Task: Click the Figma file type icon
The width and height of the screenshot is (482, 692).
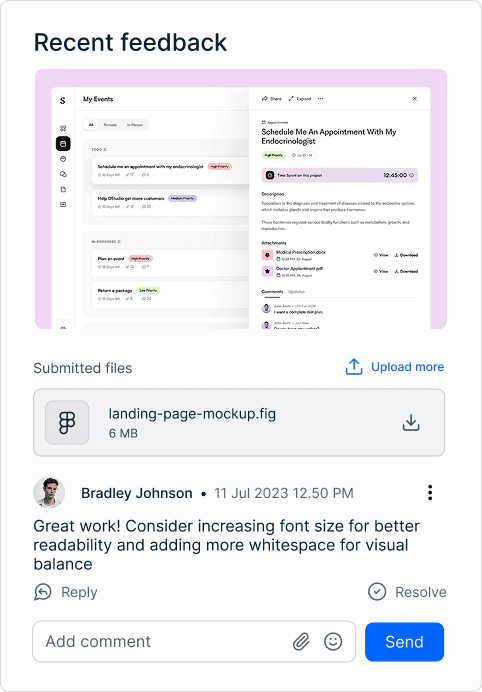Action: [67, 422]
